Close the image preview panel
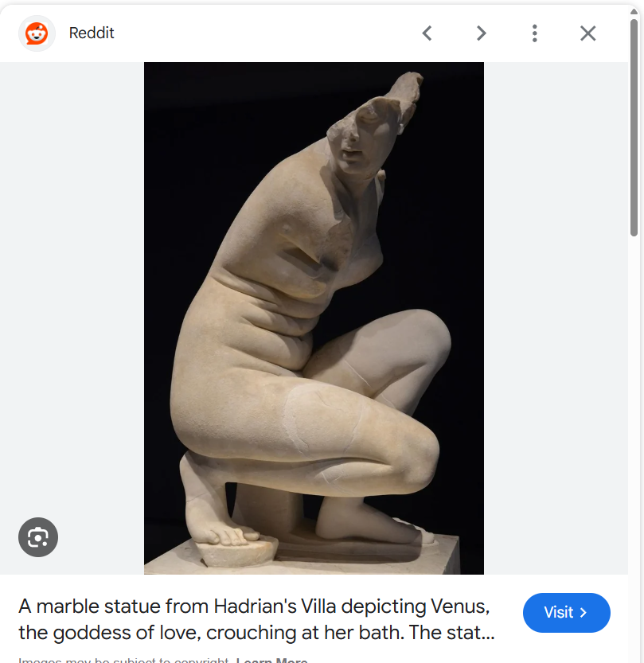 coord(587,33)
